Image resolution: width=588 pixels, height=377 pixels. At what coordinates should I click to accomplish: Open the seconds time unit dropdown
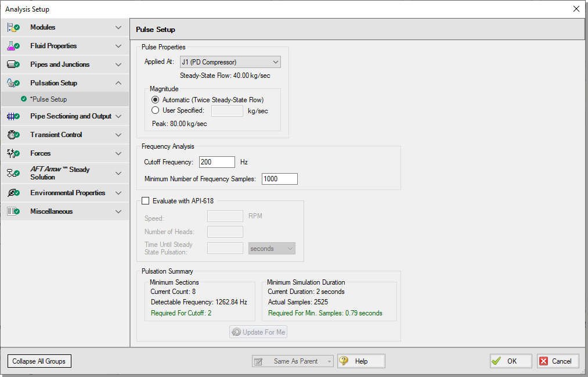[x=272, y=249]
